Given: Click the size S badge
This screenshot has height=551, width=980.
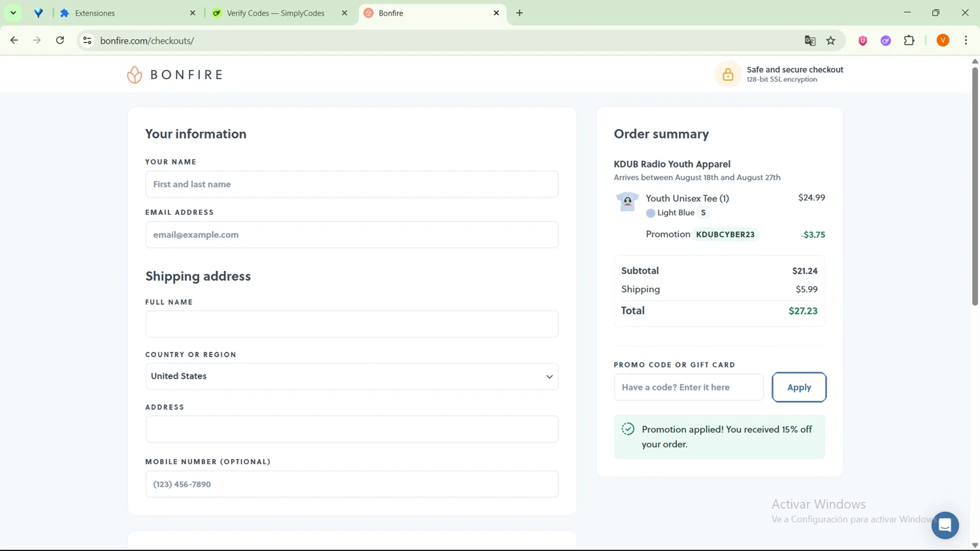Looking at the screenshot, I should pyautogui.click(x=703, y=213).
